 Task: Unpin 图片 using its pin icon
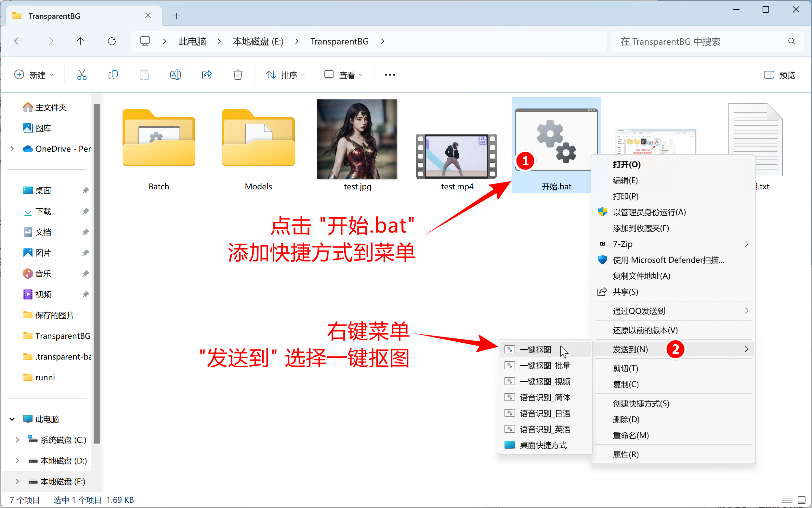tap(85, 253)
